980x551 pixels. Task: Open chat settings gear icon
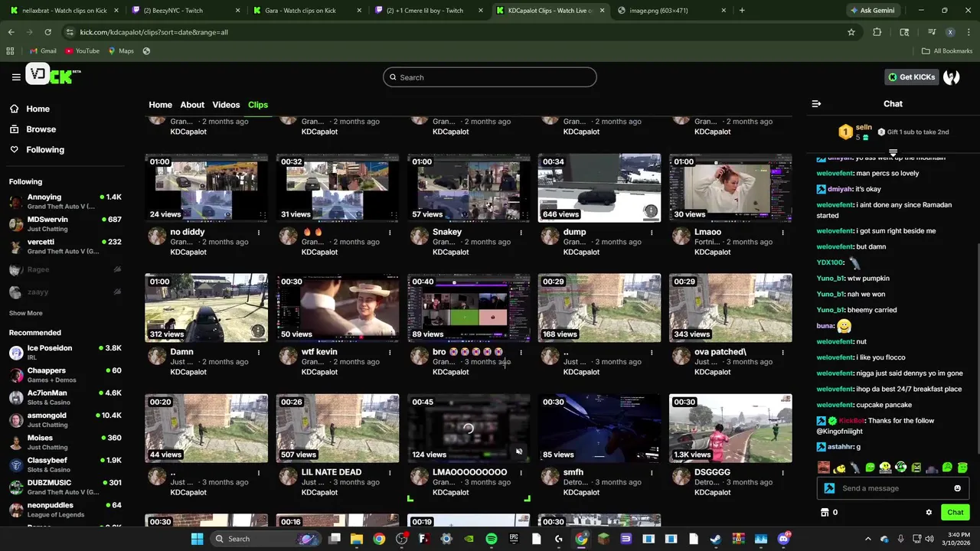click(x=929, y=513)
